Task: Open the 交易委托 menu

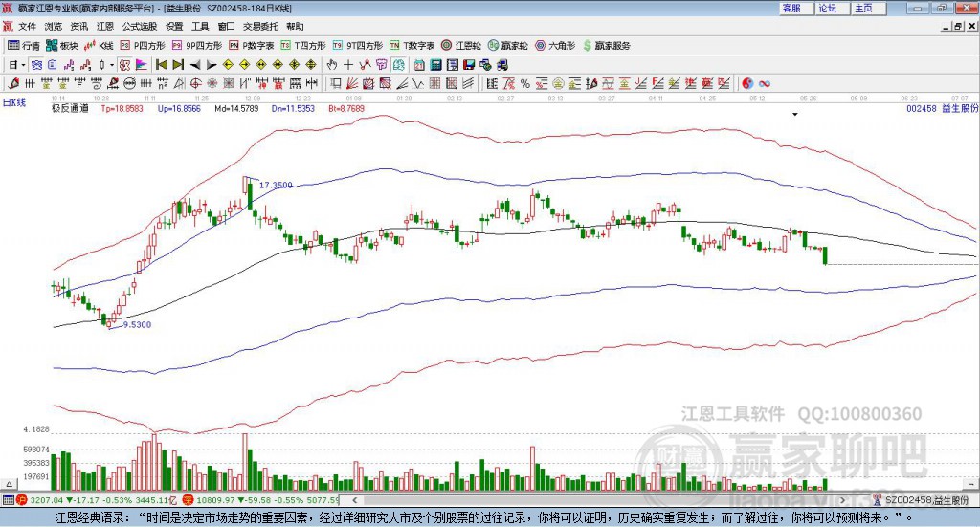Action: click(260, 26)
